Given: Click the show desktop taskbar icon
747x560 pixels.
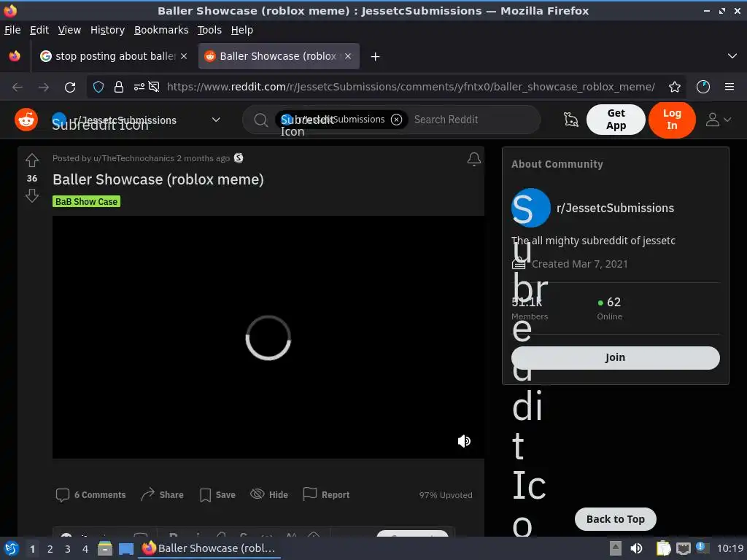Looking at the screenshot, I should pos(125,548).
